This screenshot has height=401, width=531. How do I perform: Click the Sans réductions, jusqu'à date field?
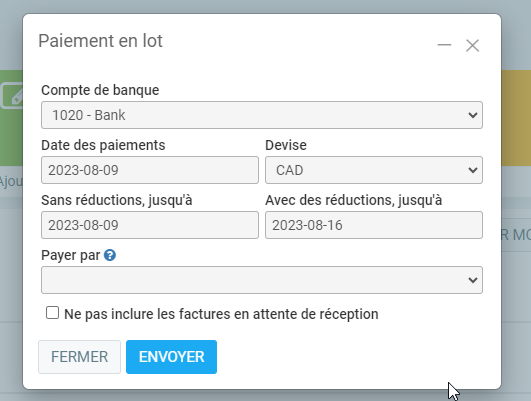[x=150, y=225]
